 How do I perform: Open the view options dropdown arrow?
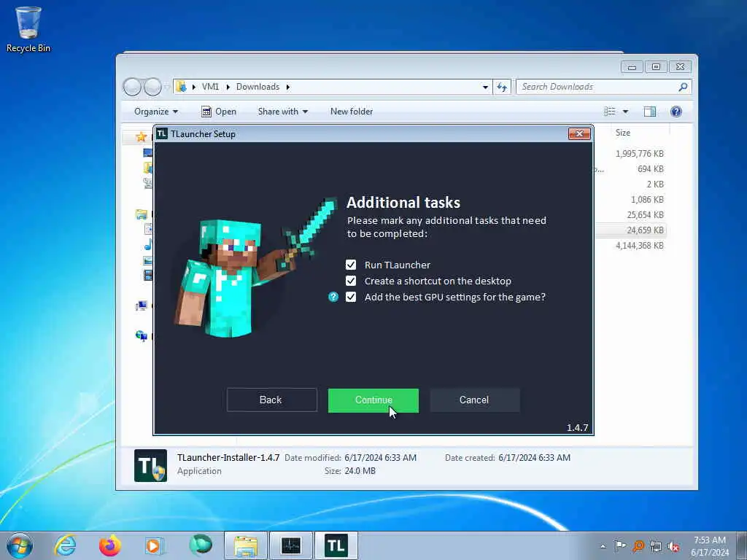coord(625,112)
